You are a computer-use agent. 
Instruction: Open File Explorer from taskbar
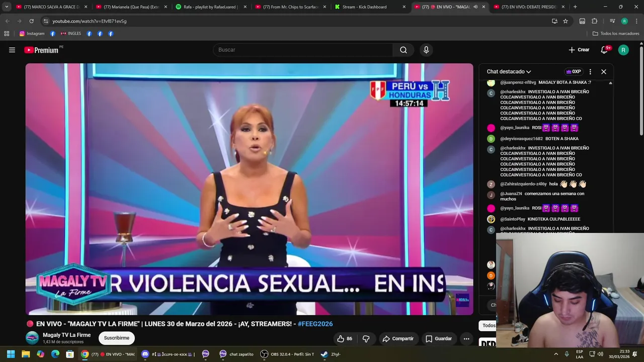click(x=26, y=354)
